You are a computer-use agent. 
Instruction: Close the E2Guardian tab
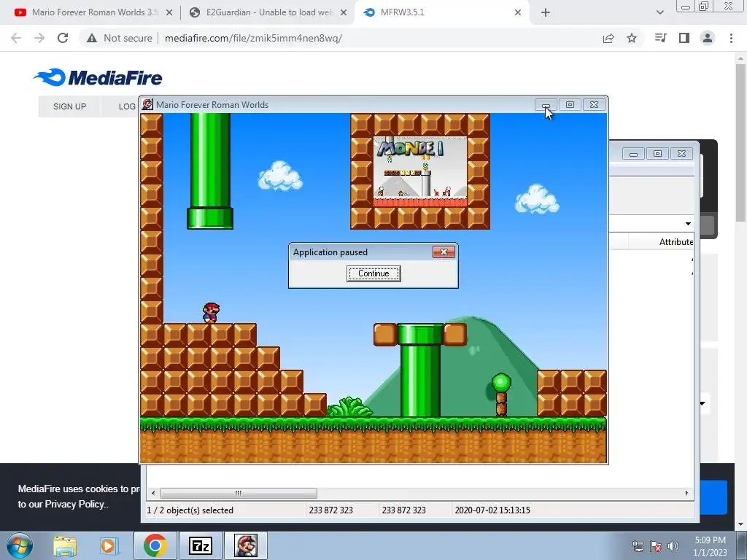(344, 13)
